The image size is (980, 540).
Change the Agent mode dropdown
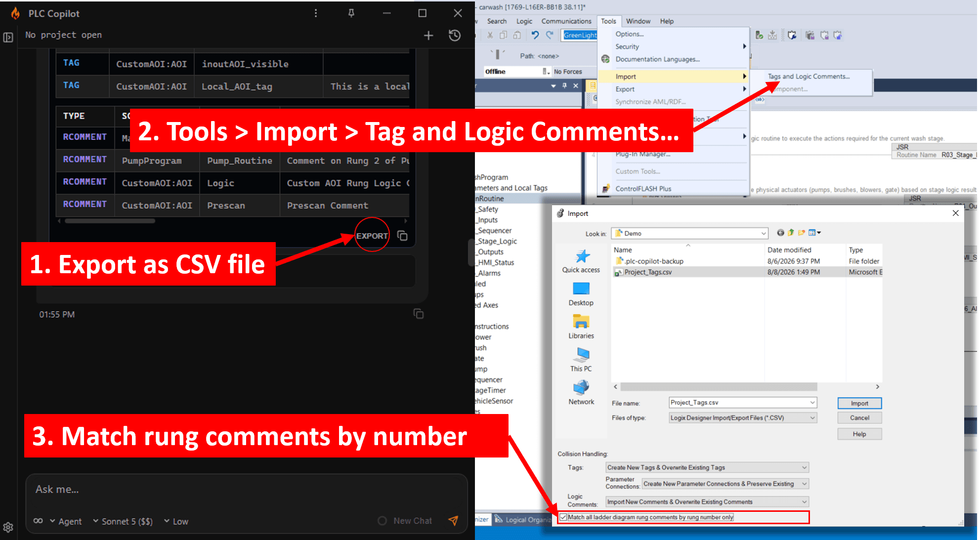click(66, 521)
